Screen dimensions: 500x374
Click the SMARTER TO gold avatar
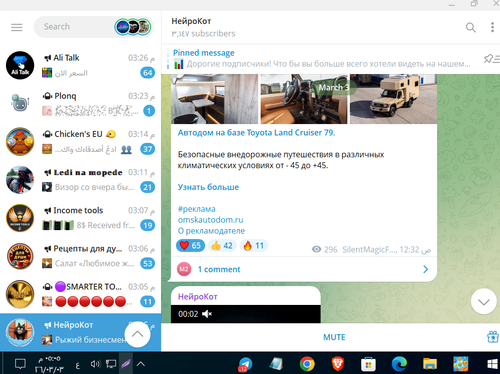(20, 294)
